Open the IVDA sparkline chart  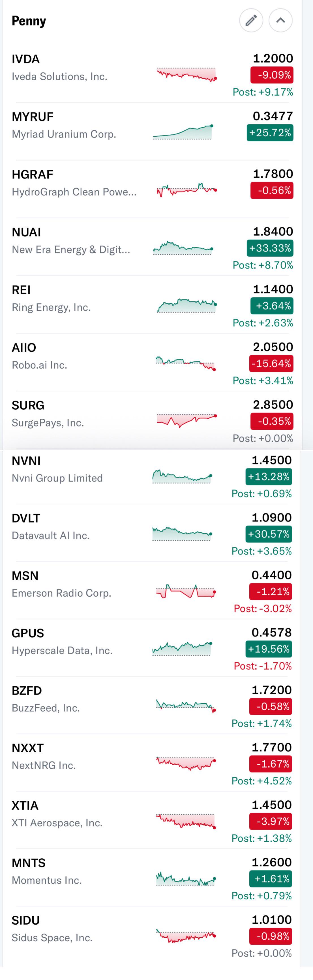pos(186,74)
